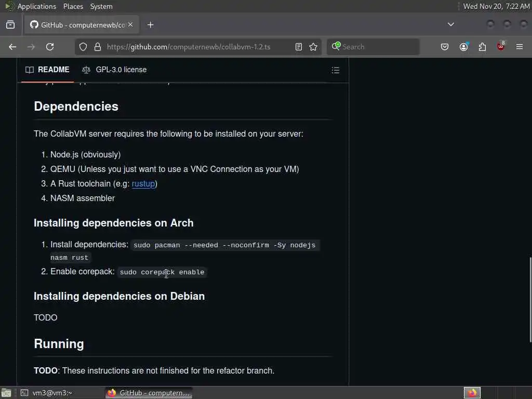
Task: Open README outline list icon
Action: coord(335,70)
